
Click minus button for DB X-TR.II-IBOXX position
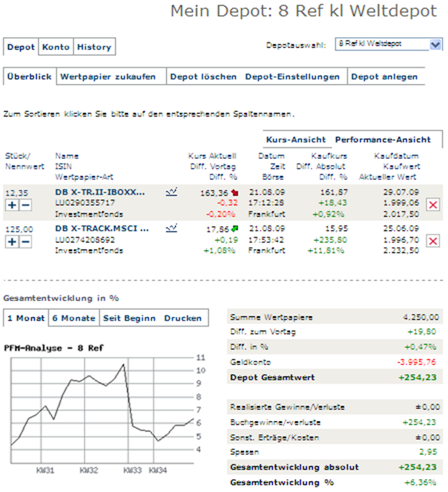24,205
